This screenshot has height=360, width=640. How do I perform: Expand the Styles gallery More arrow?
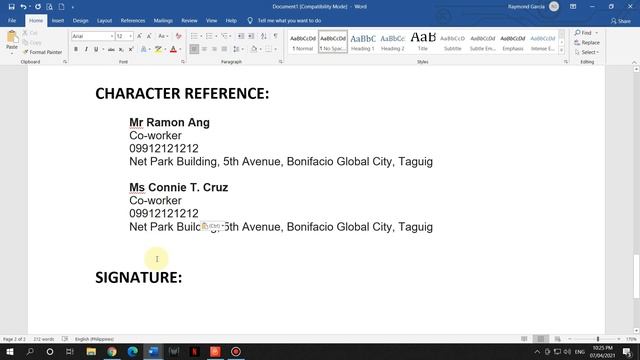(x=562, y=50)
